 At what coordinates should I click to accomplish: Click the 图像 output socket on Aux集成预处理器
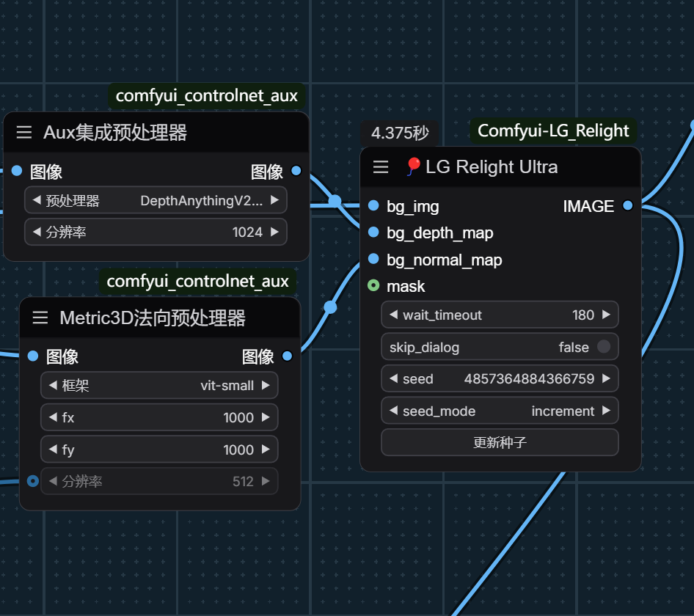pos(296,171)
